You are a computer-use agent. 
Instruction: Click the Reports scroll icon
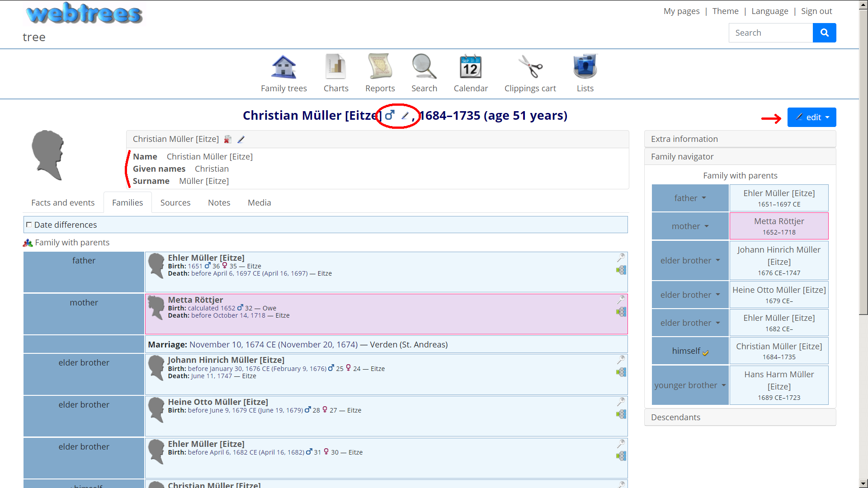380,67
